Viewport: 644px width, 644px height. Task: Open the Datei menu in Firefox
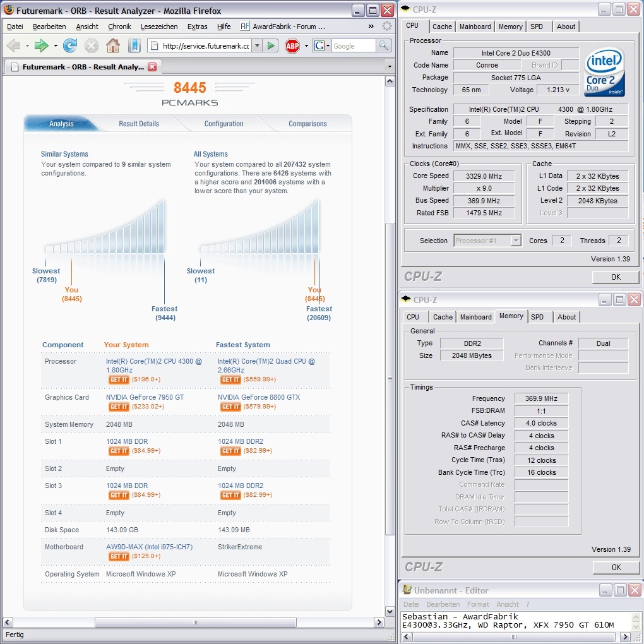pos(15,27)
